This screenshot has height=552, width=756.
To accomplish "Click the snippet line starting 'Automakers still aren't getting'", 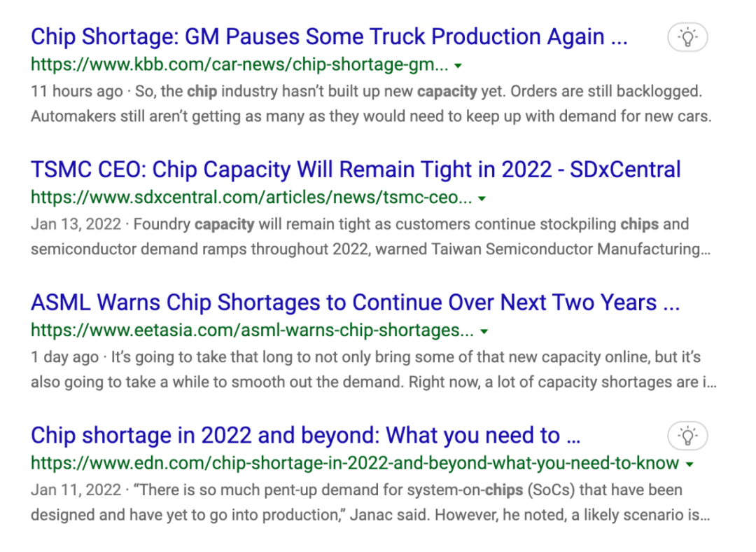I will 370,116.
